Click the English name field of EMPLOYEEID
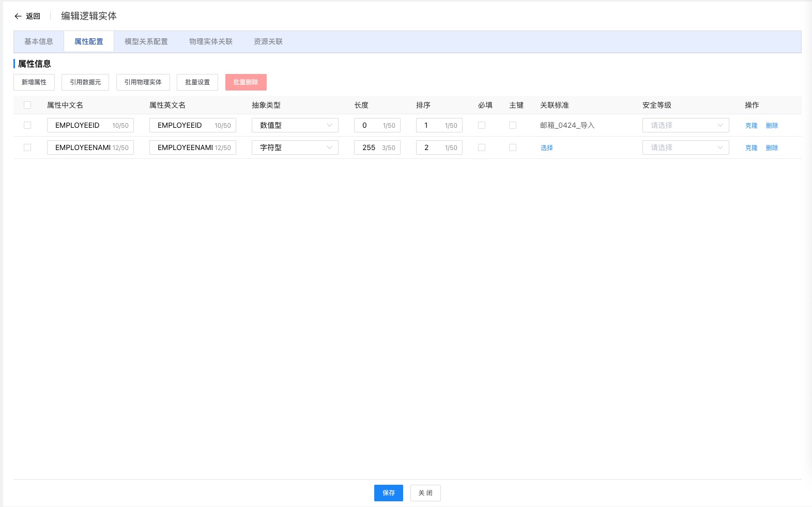This screenshot has height=507, width=812. coord(193,125)
